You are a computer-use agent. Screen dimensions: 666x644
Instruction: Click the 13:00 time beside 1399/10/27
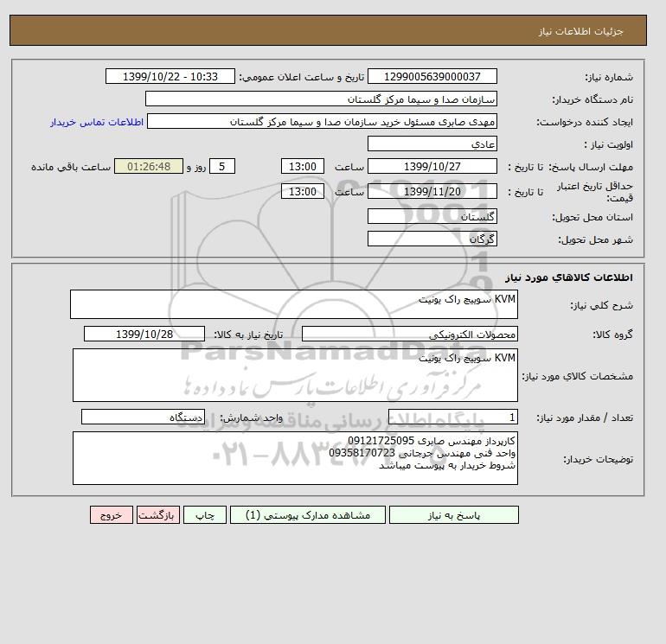point(303,167)
